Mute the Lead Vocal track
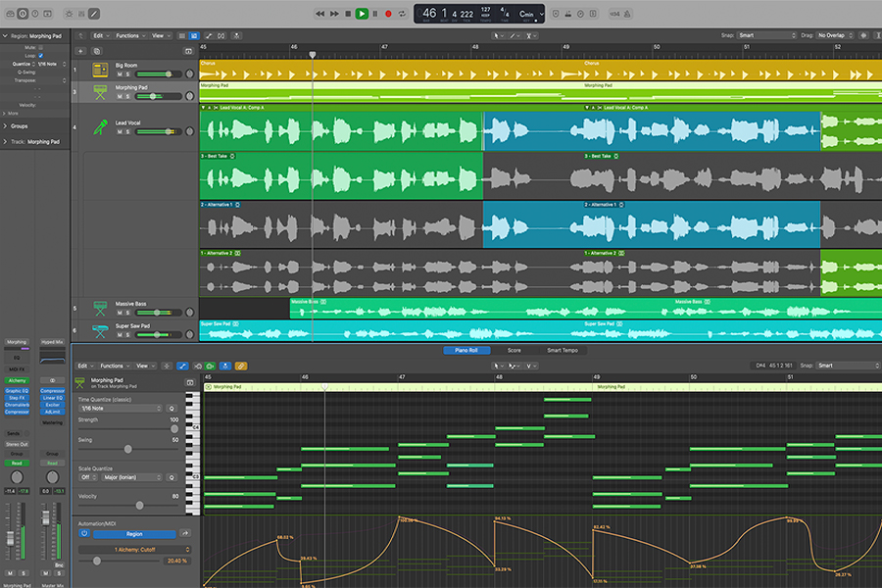Viewport: 882px width, 588px height. [120, 131]
